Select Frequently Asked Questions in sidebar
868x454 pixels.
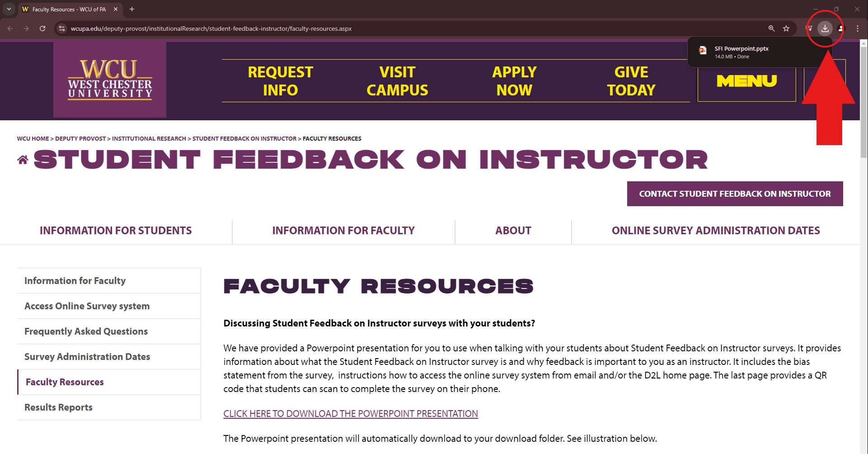coord(86,331)
